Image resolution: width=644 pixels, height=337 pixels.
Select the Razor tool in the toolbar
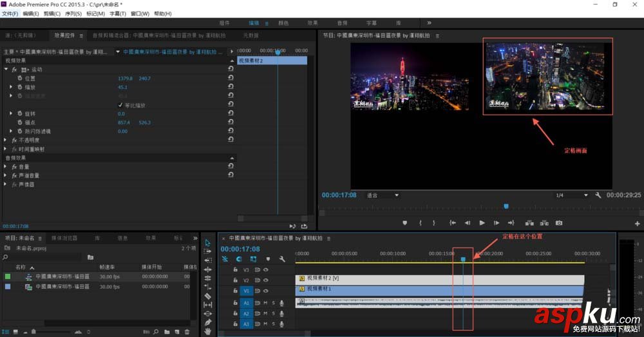(207, 296)
